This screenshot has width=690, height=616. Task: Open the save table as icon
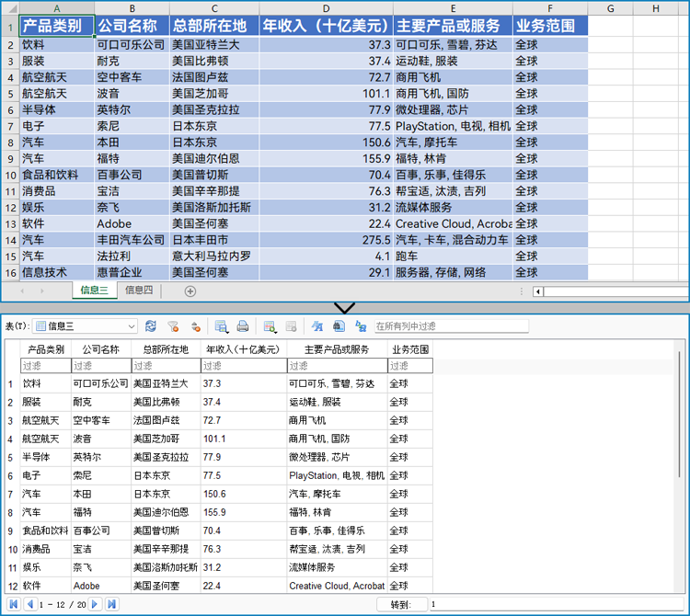[221, 326]
